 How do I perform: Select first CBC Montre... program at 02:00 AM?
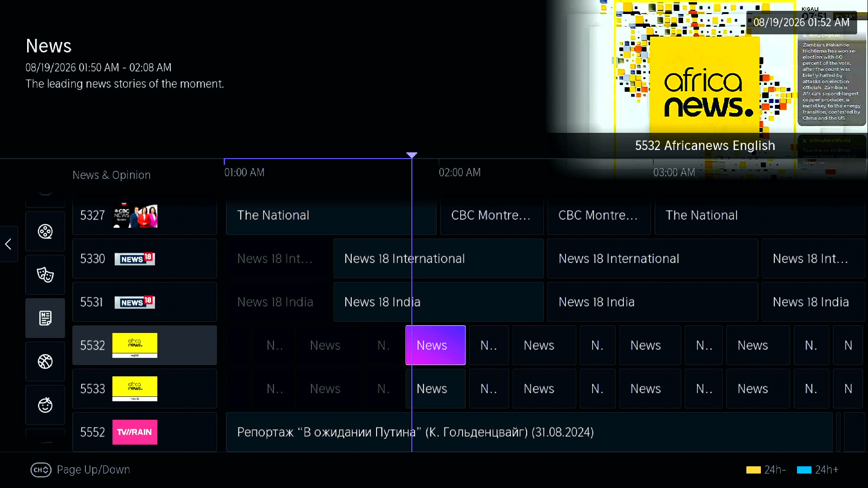[x=492, y=215]
